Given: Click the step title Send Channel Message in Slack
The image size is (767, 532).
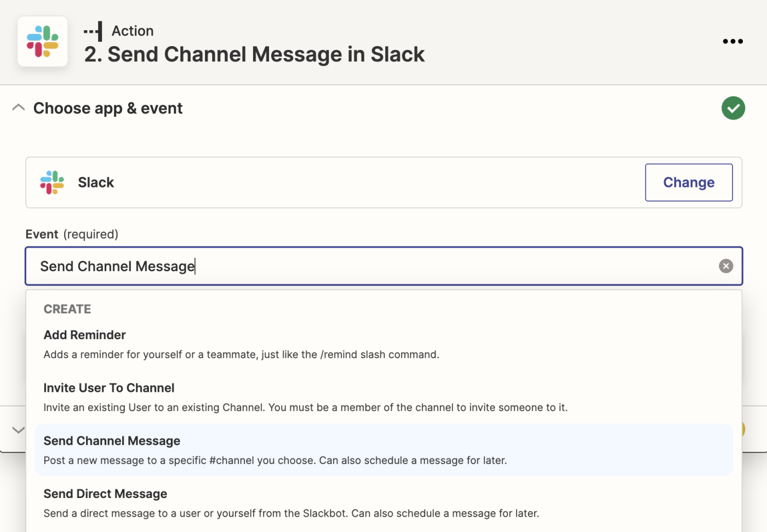Looking at the screenshot, I should tap(255, 54).
